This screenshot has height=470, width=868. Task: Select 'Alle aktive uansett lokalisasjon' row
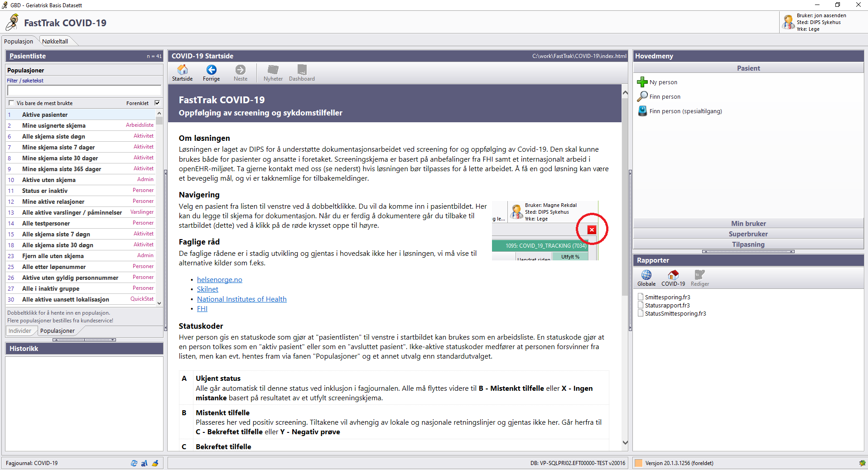click(x=81, y=299)
